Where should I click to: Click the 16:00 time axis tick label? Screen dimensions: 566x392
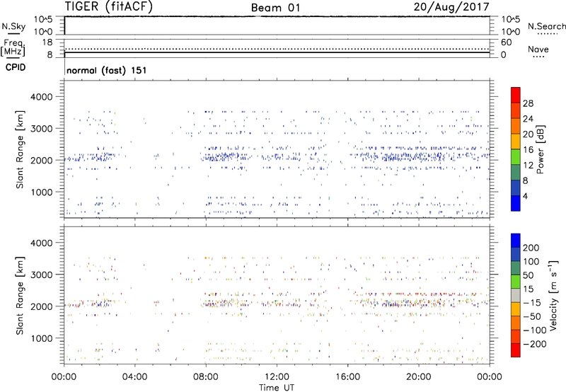347,377
